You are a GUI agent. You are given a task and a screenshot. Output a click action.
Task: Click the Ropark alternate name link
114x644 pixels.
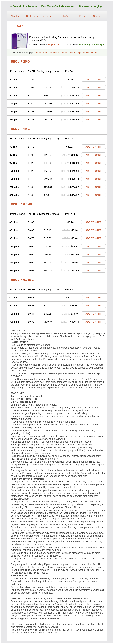[x=63, y=53]
